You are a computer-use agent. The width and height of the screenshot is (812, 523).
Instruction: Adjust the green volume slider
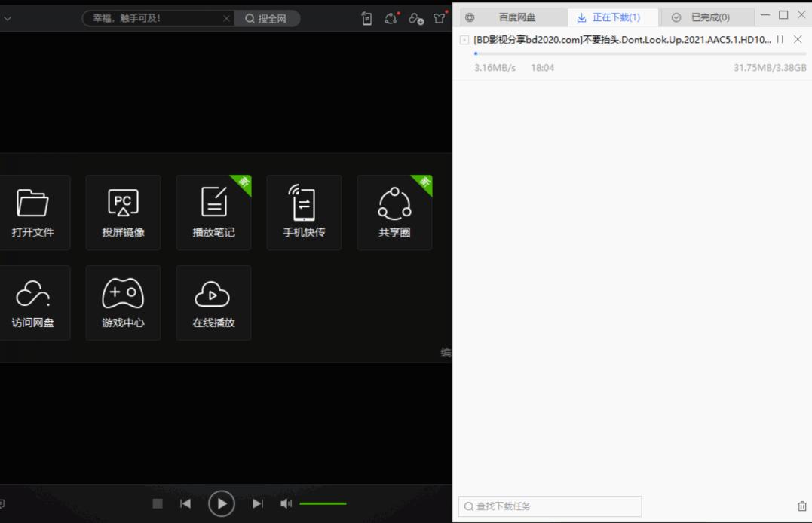(x=323, y=503)
